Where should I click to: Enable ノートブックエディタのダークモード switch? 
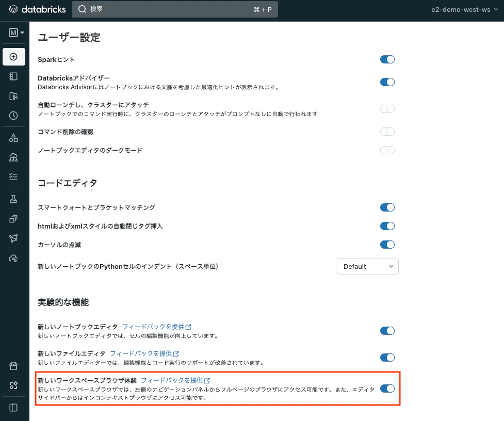click(387, 151)
